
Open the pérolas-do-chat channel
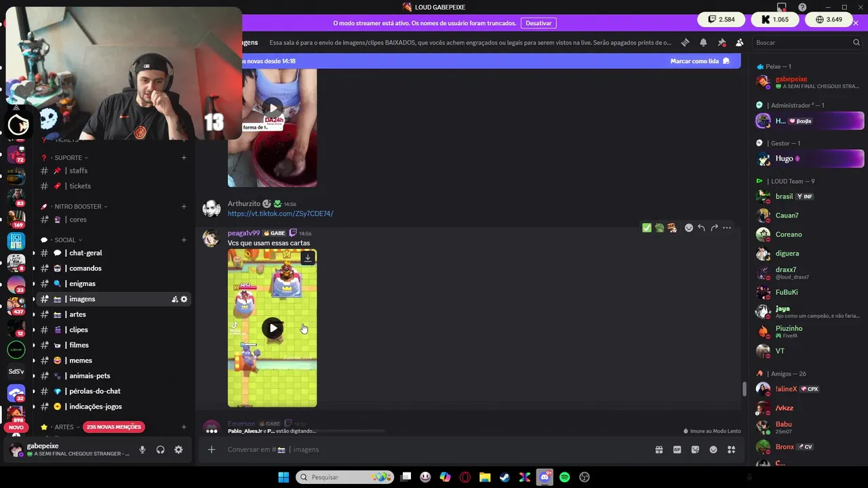[x=114, y=391]
